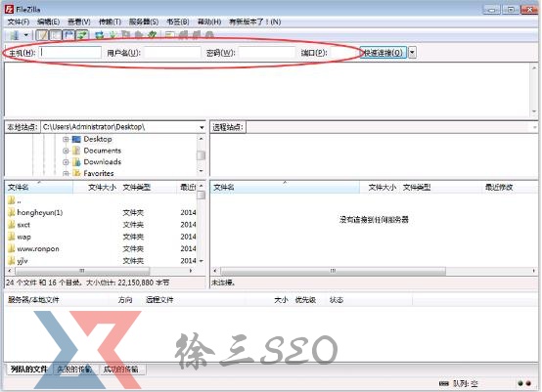Sort local list by 文件类型 column
This screenshot has height=392, width=542.
(149, 188)
